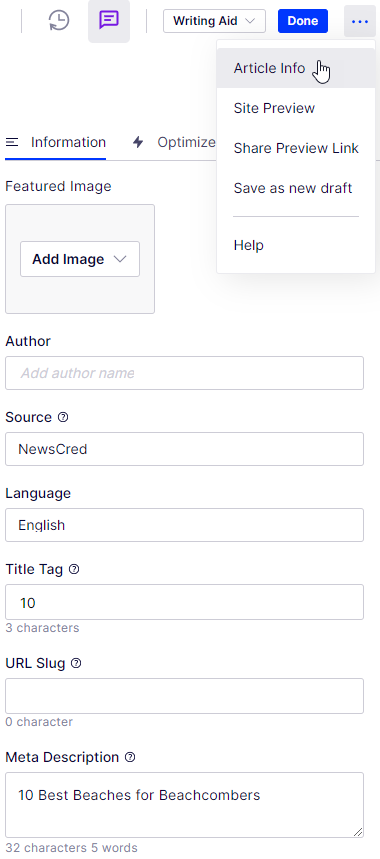Open the Add Image dropdown
380x859 pixels.
pos(80,259)
